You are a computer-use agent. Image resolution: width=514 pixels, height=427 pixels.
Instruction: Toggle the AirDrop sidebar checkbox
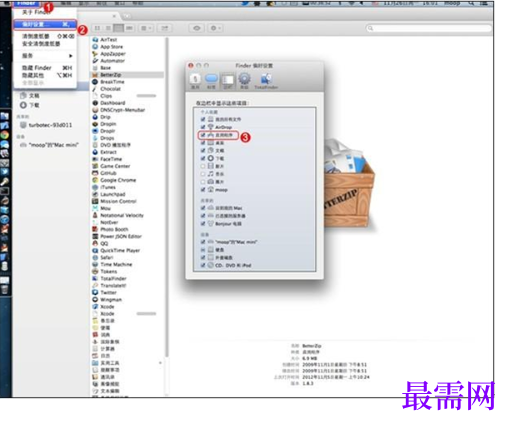(x=203, y=127)
